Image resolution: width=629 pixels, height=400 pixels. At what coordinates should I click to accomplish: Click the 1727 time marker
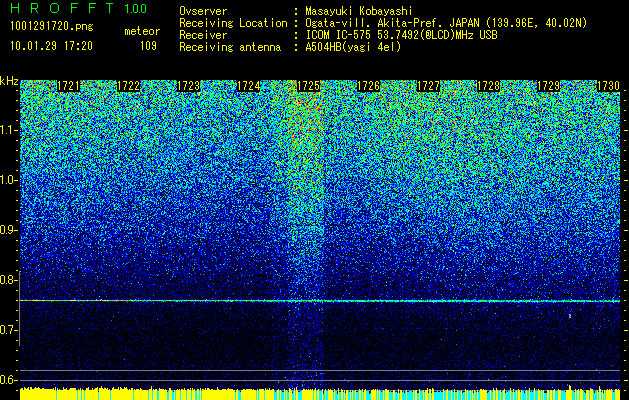pyautogui.click(x=428, y=86)
